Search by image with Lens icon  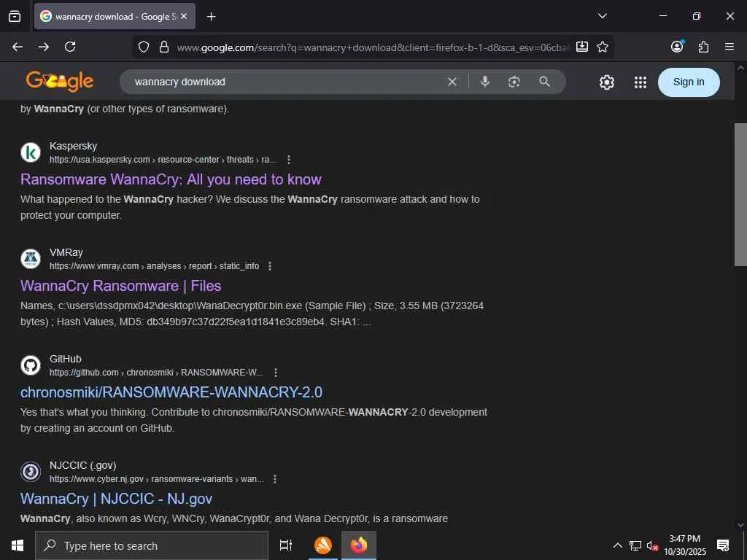[x=514, y=82]
